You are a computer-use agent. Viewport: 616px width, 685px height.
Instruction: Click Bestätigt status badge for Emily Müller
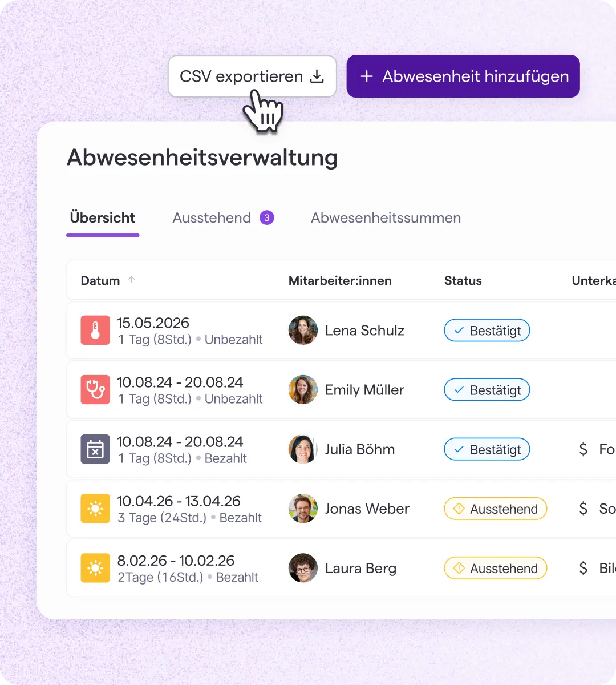(x=487, y=390)
